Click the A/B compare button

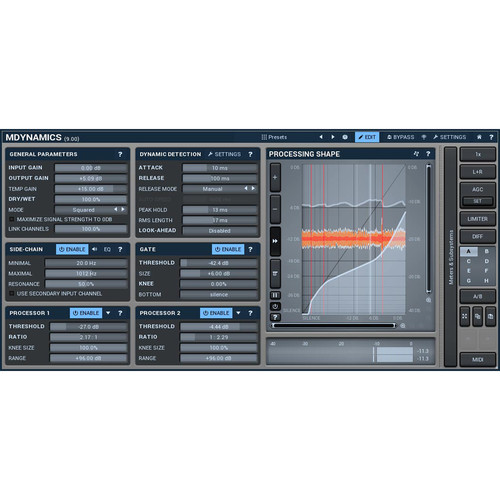(x=478, y=296)
